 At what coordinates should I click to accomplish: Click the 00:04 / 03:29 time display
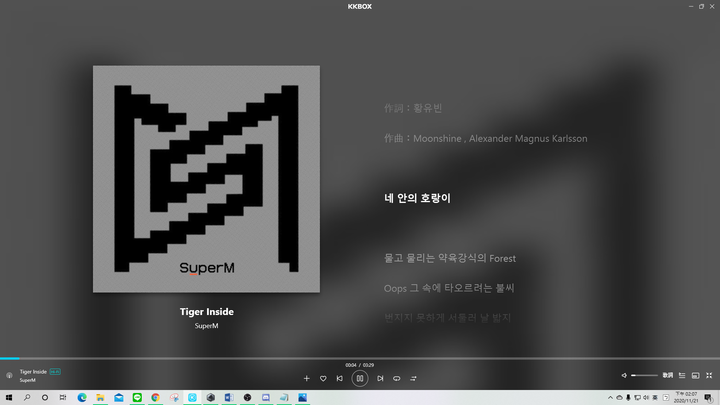click(360, 365)
